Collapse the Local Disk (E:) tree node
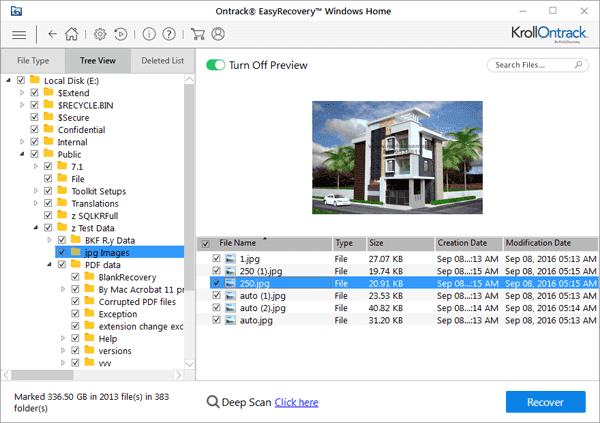This screenshot has width=600, height=423. pyautogui.click(x=9, y=79)
